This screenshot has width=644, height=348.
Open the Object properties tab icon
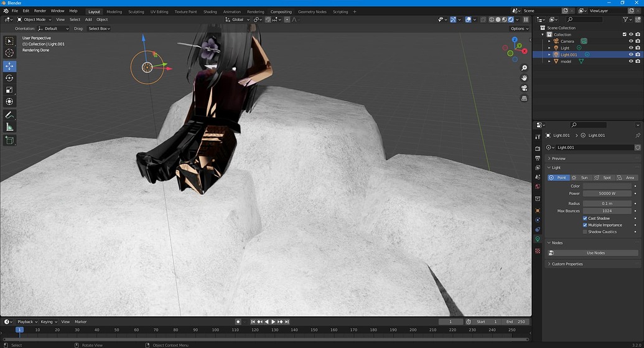[538, 210]
